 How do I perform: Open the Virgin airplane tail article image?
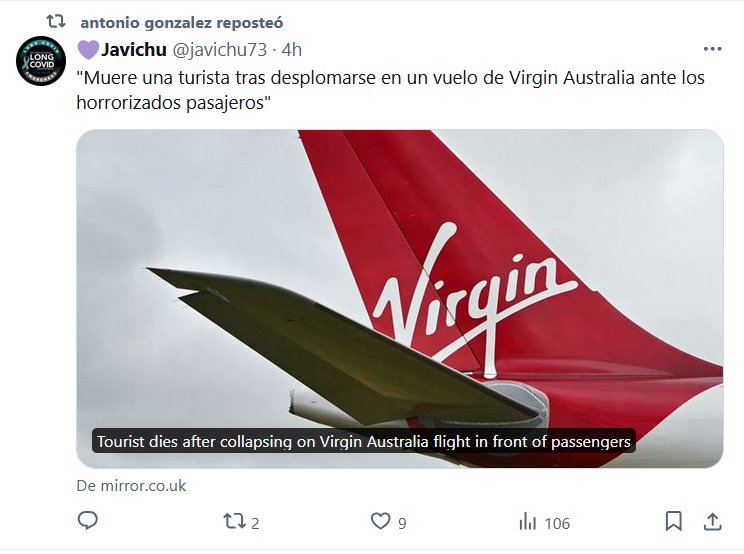400,299
